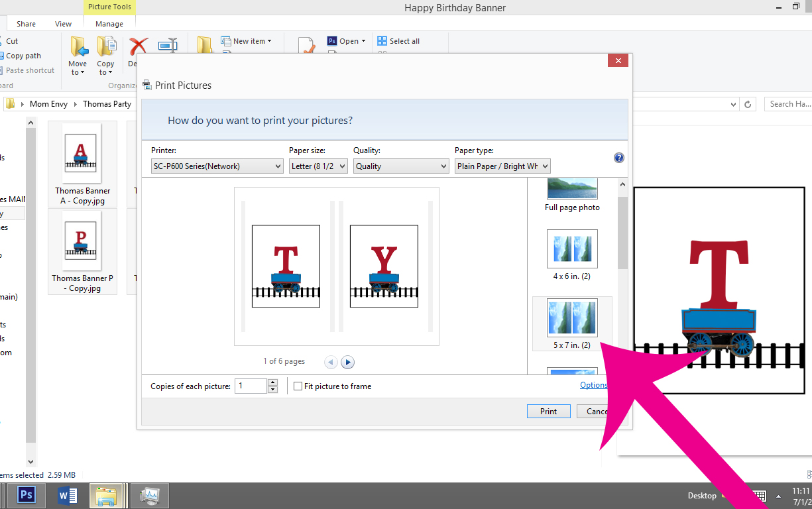Click the '1 of 6 pages' text
The width and height of the screenshot is (812, 509).
(x=284, y=361)
